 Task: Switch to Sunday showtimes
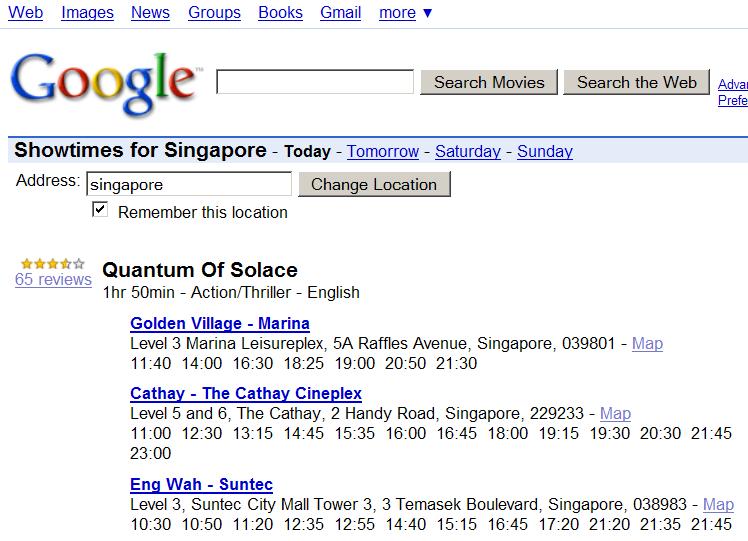[x=545, y=152]
